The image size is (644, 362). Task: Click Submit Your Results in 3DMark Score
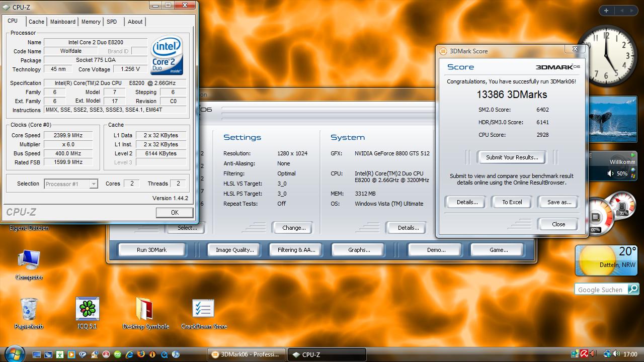tap(512, 157)
